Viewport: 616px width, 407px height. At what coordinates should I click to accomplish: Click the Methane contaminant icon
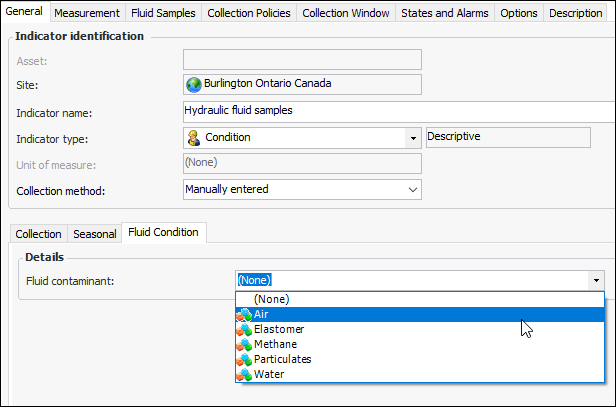coord(245,344)
